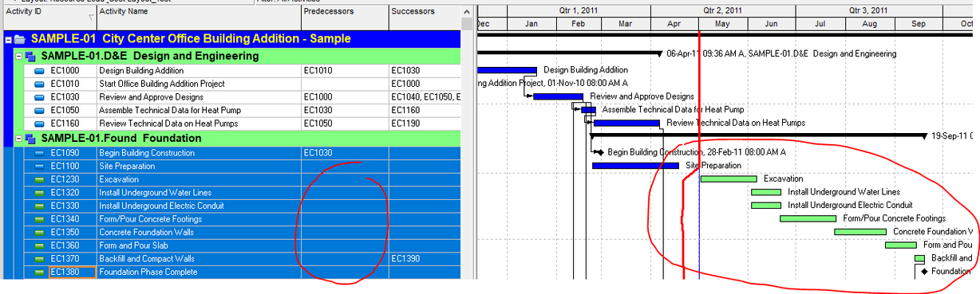980x294 pixels.
Task: Click the May month in the timescale
Action: tap(724, 24)
